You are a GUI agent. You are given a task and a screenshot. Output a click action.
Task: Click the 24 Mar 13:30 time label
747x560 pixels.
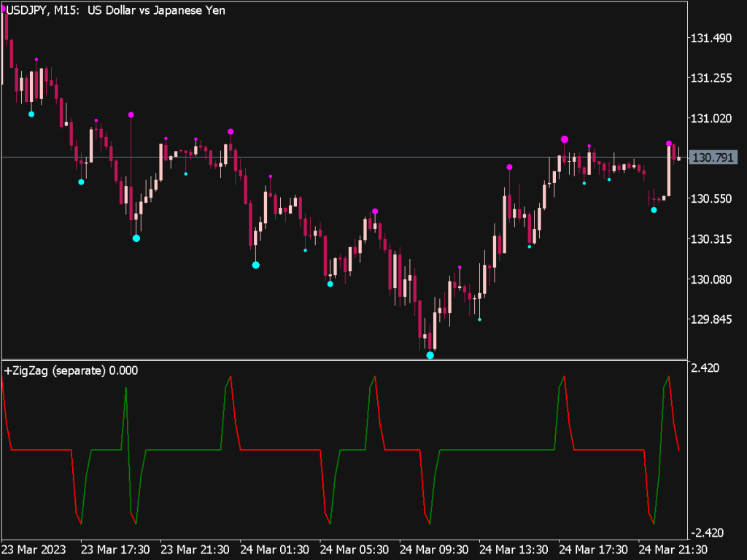coord(514,550)
